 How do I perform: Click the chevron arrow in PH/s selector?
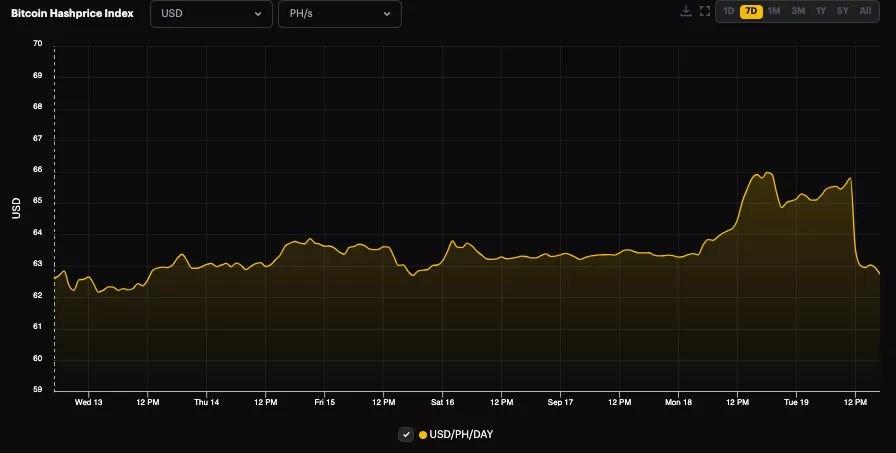[387, 14]
